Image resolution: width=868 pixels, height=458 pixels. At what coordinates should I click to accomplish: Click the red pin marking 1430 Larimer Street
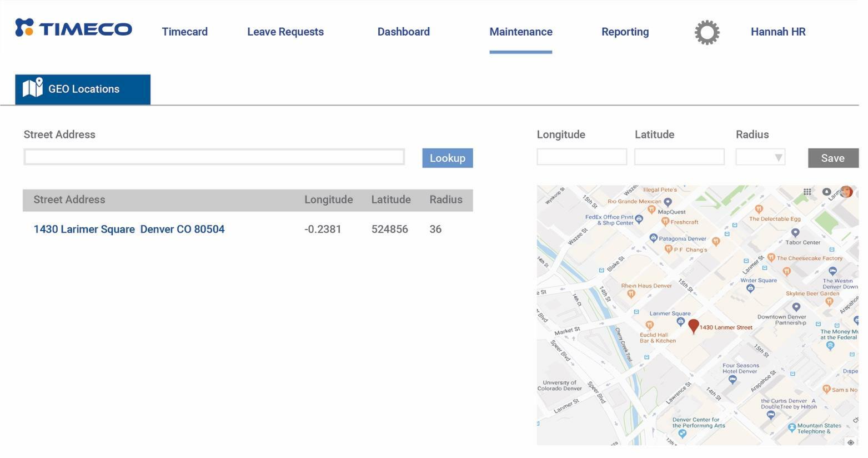pyautogui.click(x=694, y=326)
